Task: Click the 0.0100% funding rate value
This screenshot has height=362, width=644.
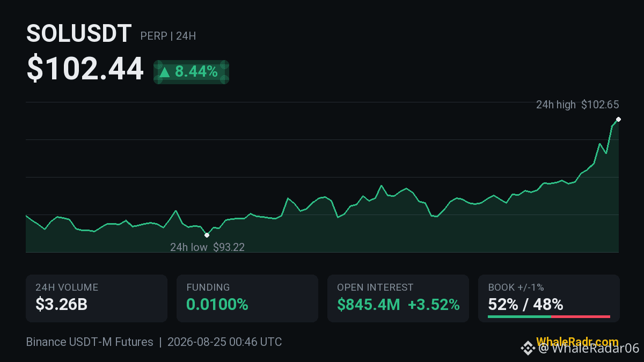Action: pos(217,305)
